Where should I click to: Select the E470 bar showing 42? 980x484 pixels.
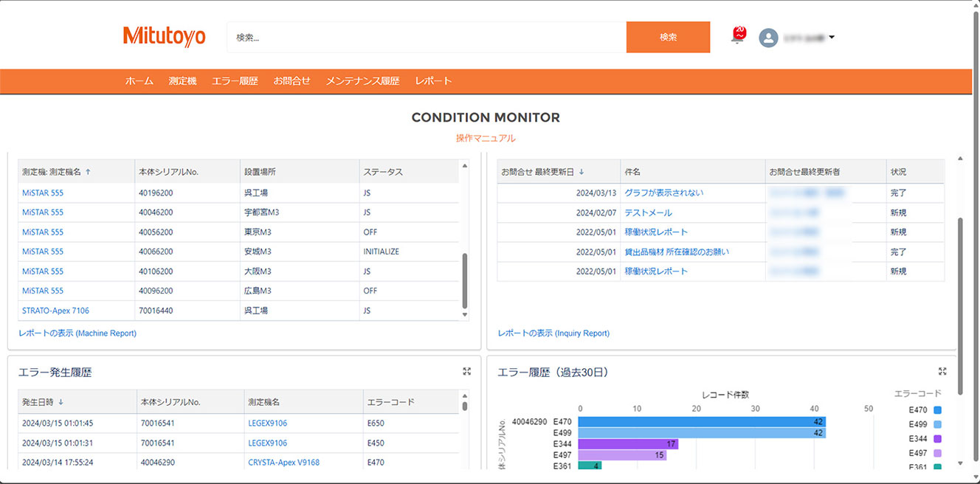702,422
